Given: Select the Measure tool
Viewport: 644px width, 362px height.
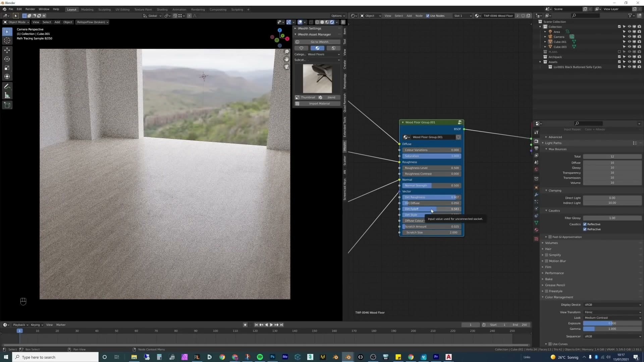Looking at the screenshot, I should pyautogui.click(x=7, y=96).
